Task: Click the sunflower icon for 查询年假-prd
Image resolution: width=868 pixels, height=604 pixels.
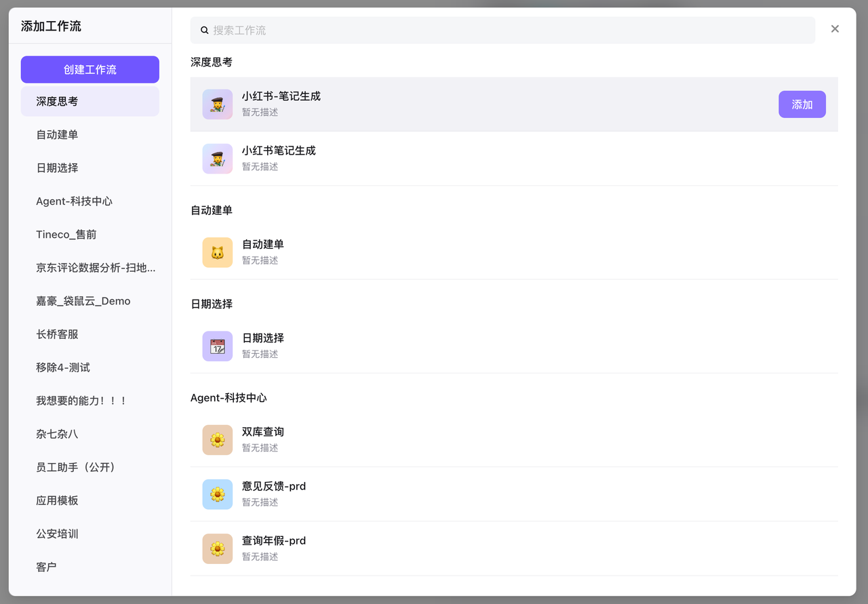Action: [x=217, y=548]
